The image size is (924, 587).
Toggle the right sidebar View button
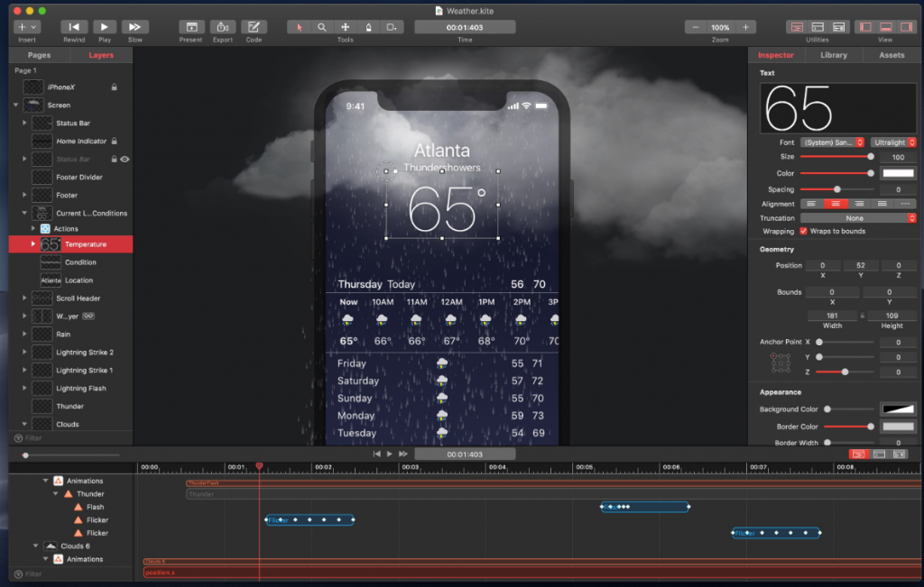(x=906, y=27)
